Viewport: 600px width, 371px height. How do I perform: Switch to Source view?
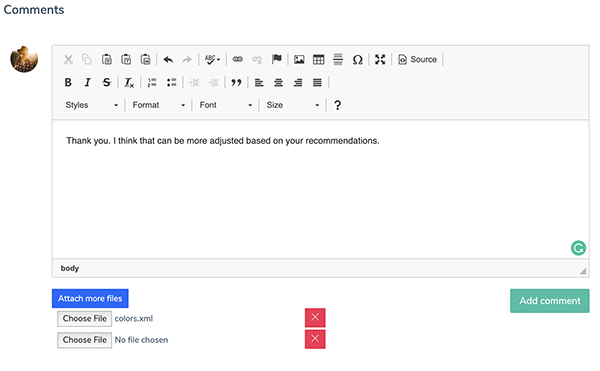[417, 59]
